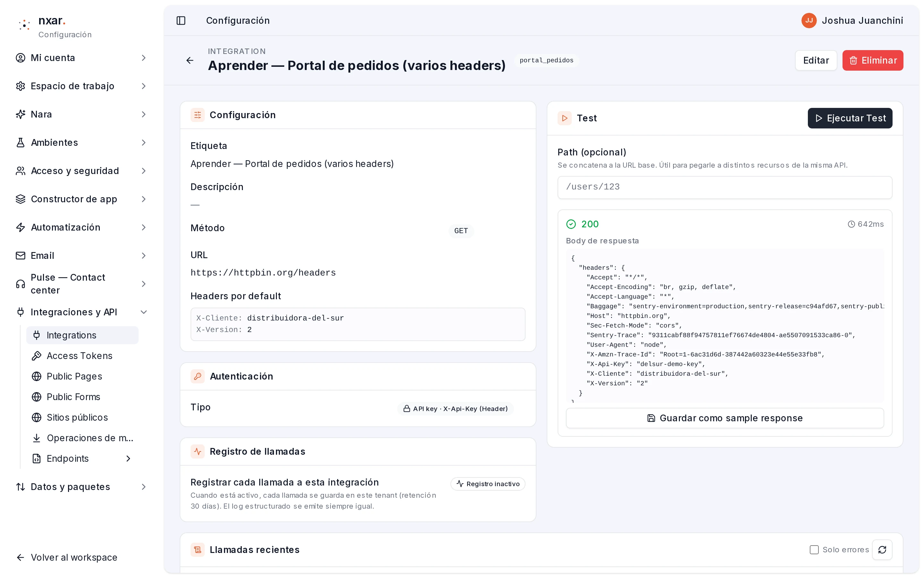Click the Path input field
The image size is (924, 578).
pos(725,187)
